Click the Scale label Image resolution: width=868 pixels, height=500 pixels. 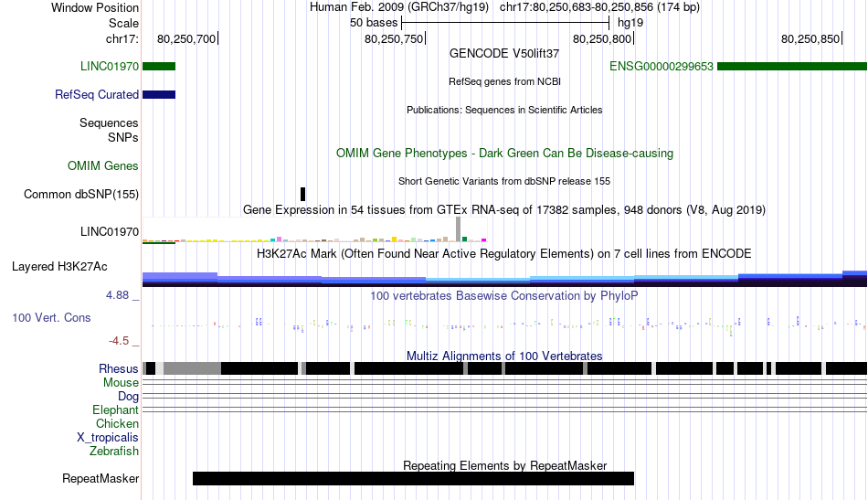click(x=123, y=23)
